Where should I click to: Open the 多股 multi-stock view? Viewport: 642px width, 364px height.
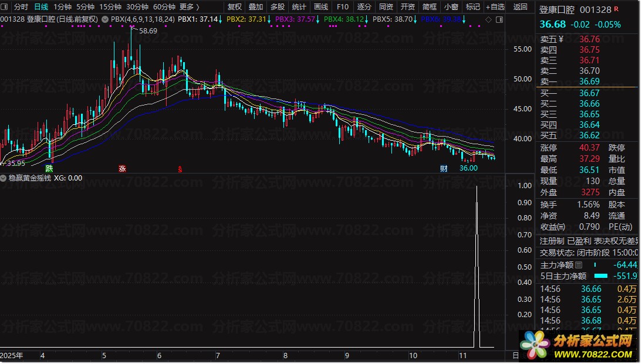[278, 6]
